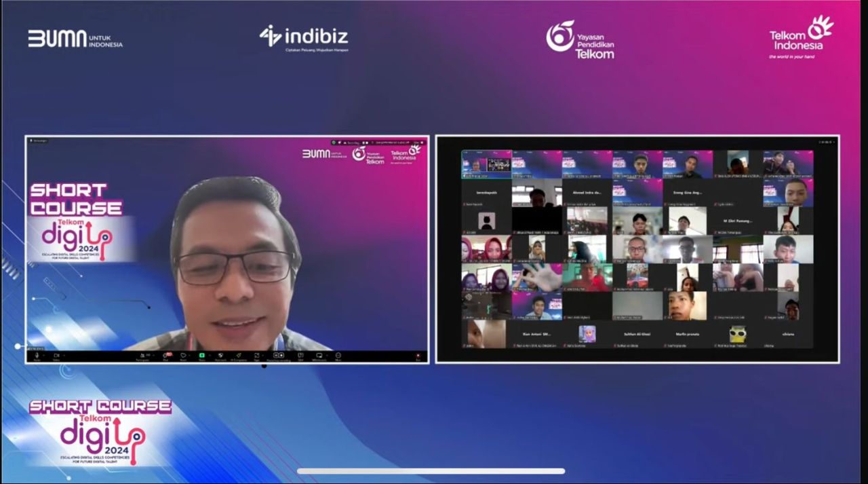Click the AI Companion icon
868x484 pixels.
click(238, 356)
